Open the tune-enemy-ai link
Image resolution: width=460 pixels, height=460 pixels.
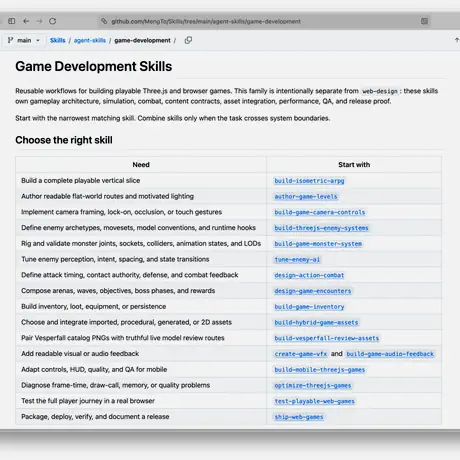297,259
